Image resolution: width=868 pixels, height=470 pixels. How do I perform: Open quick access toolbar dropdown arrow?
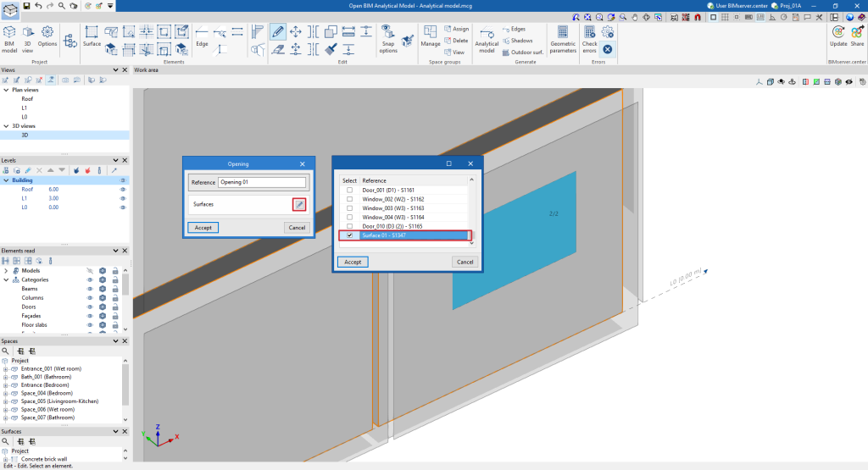click(110, 6)
